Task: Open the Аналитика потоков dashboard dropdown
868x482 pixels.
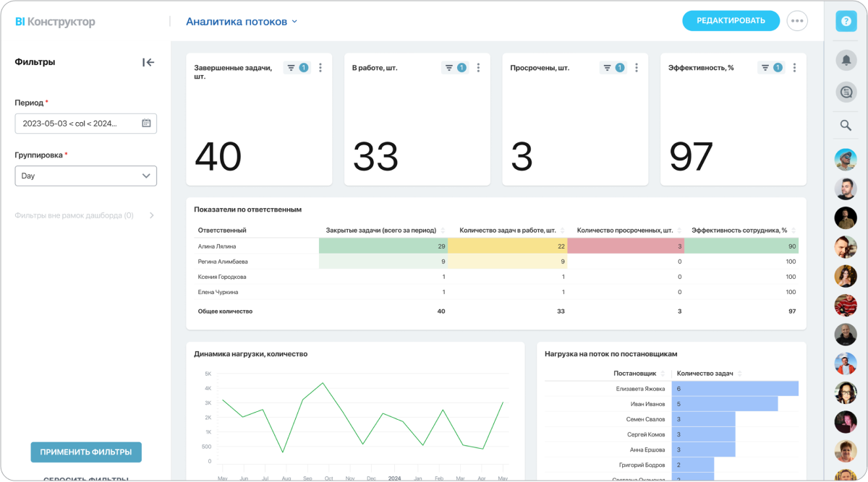Action: [242, 22]
